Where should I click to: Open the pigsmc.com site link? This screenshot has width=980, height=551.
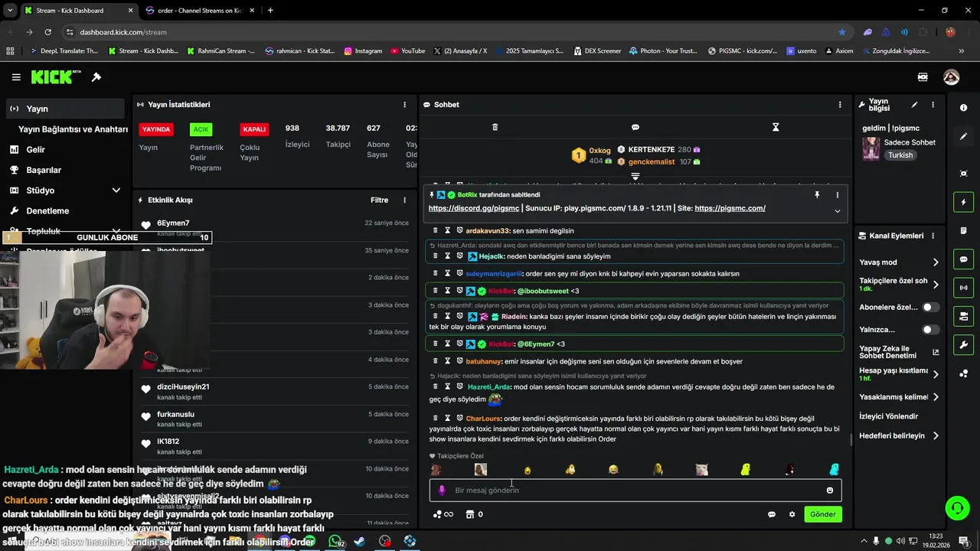pos(730,208)
